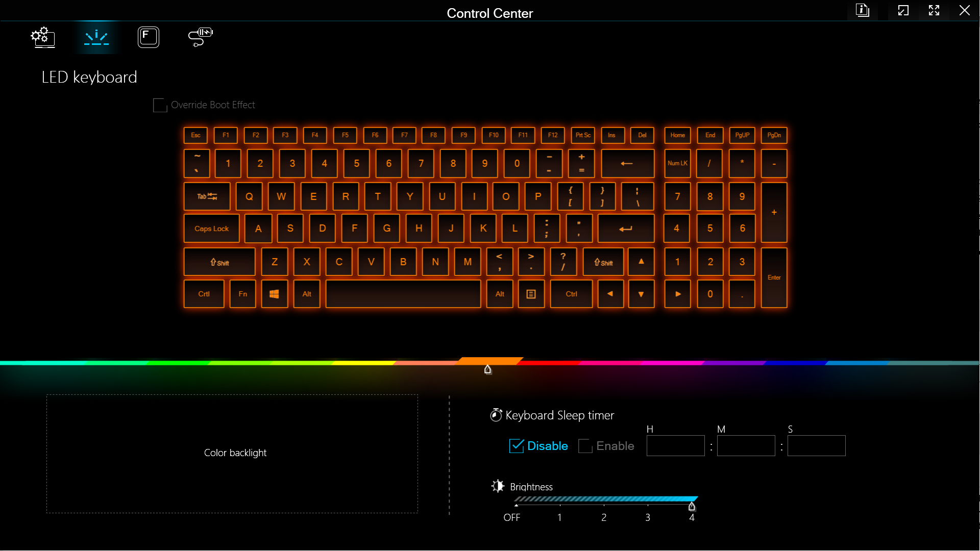The image size is (980, 551).
Task: Click the restore-size arrow icon
Action: [x=903, y=10]
